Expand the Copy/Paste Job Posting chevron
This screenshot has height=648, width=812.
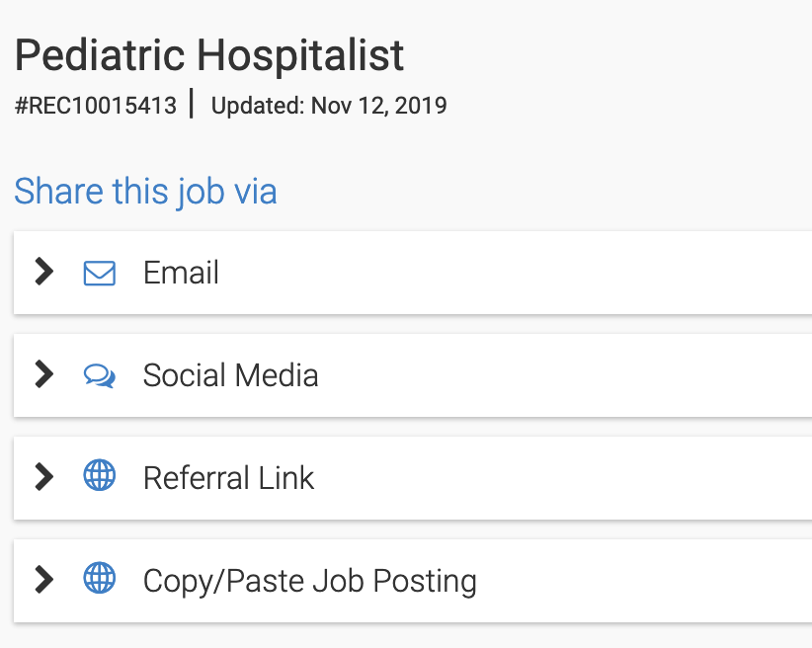pos(43,580)
